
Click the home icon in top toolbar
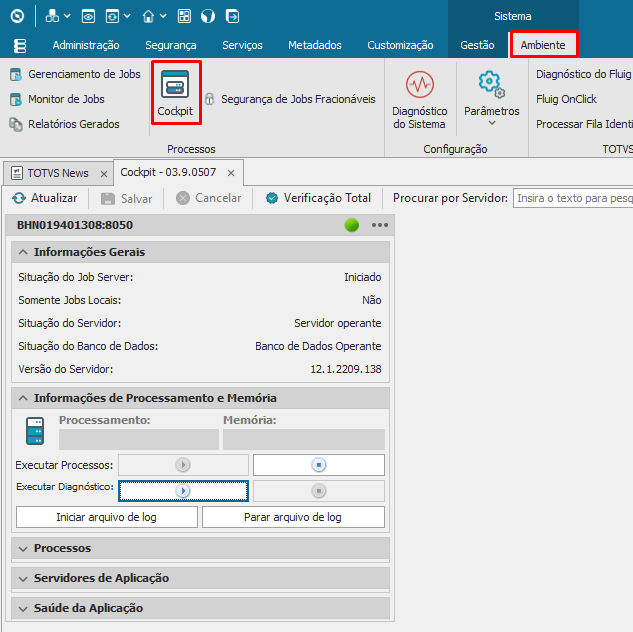click(x=148, y=16)
